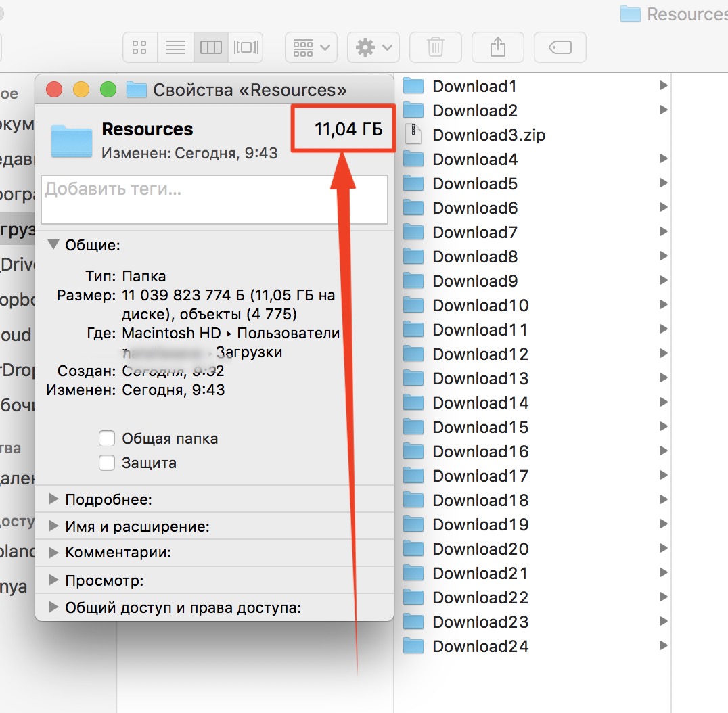
Task: Click the Download22 folder icon
Action: (413, 597)
